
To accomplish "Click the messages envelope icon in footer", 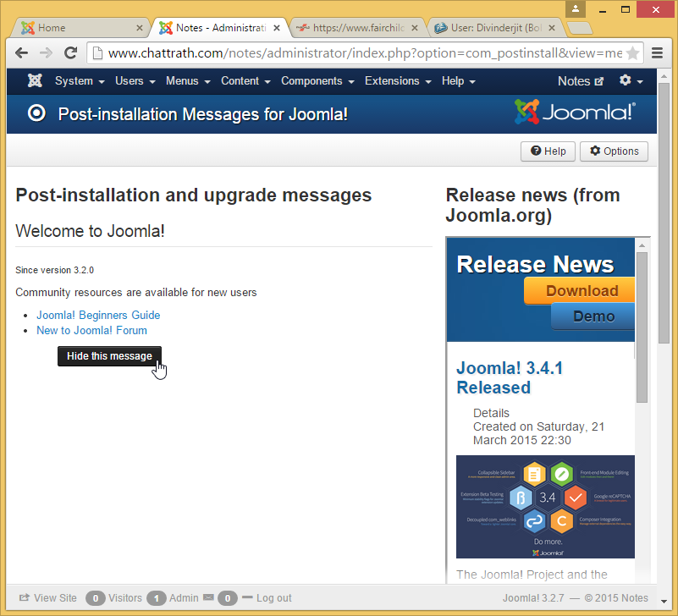I will [x=208, y=597].
